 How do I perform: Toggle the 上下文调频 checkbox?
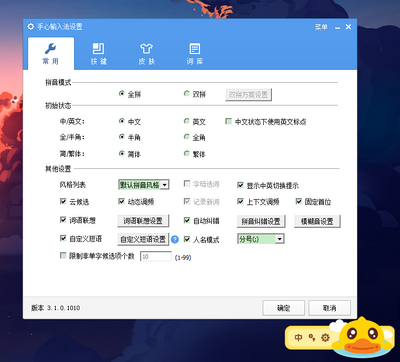coord(240,201)
